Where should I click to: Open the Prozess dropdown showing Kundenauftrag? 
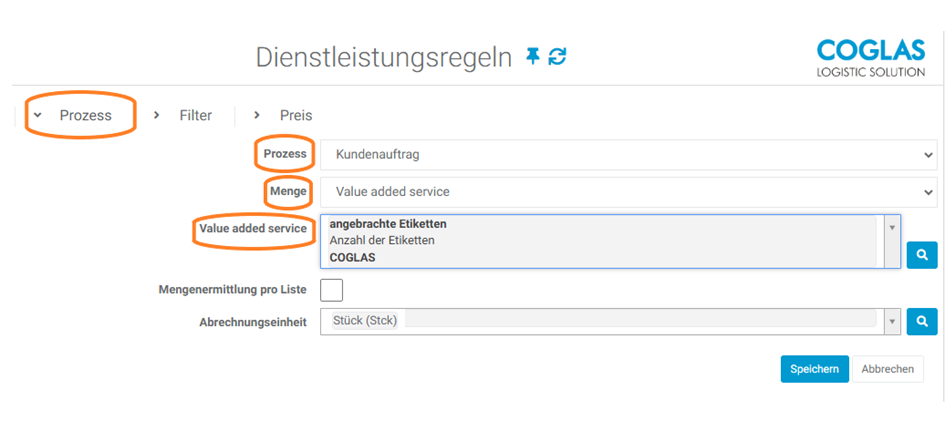(x=628, y=155)
